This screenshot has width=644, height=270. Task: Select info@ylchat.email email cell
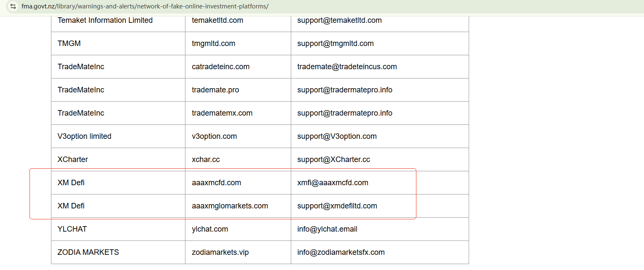tap(380, 229)
